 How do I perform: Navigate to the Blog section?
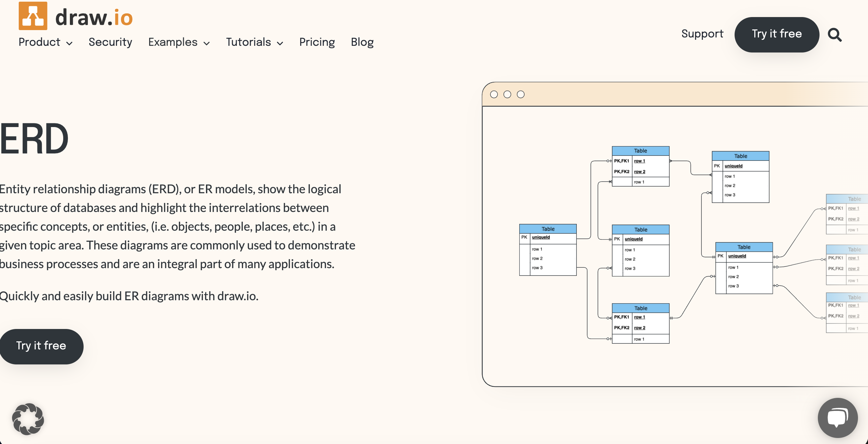pos(362,42)
